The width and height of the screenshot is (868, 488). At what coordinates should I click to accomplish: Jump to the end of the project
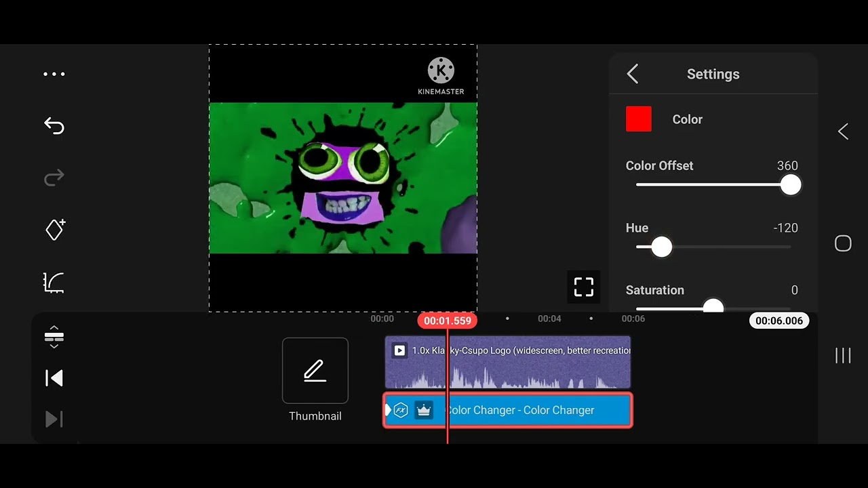[x=54, y=420]
